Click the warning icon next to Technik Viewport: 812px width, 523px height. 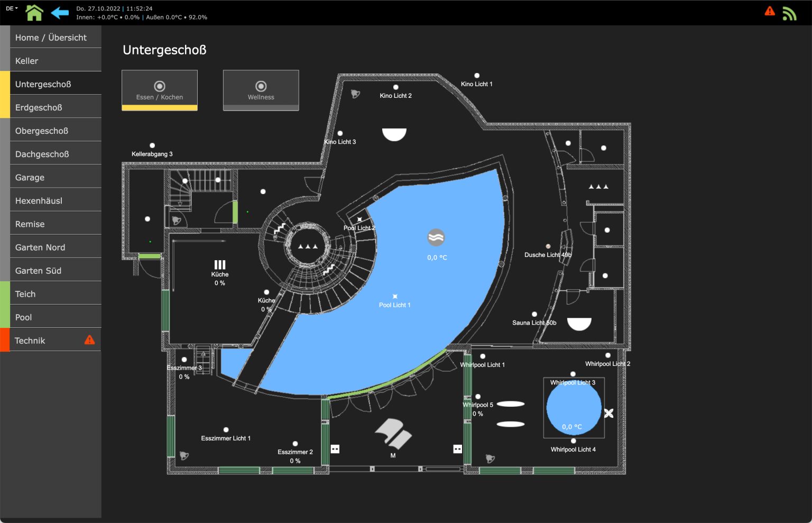pyautogui.click(x=89, y=340)
